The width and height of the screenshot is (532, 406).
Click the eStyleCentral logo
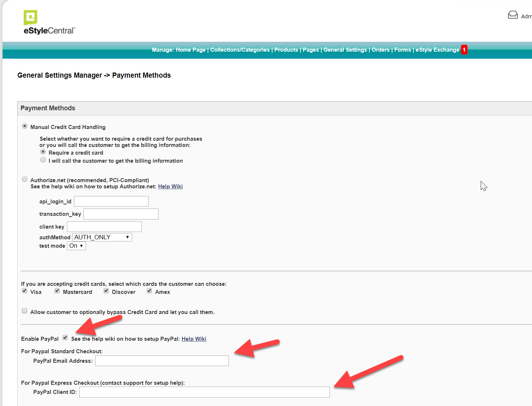(x=49, y=23)
